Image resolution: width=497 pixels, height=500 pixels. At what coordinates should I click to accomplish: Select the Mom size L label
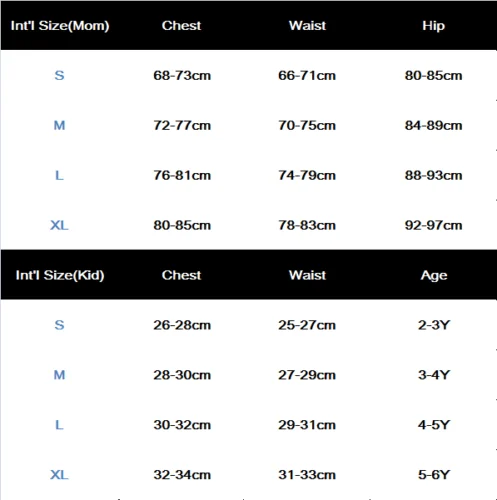tap(59, 175)
